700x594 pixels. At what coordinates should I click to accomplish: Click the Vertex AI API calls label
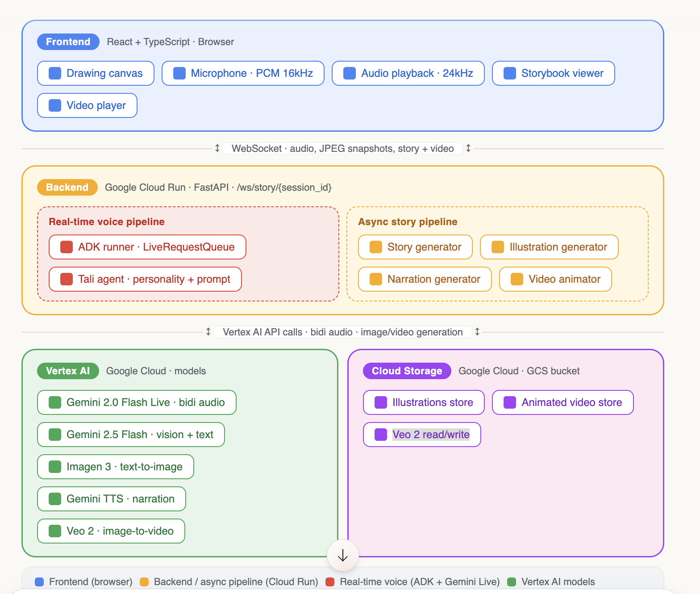[x=343, y=332]
